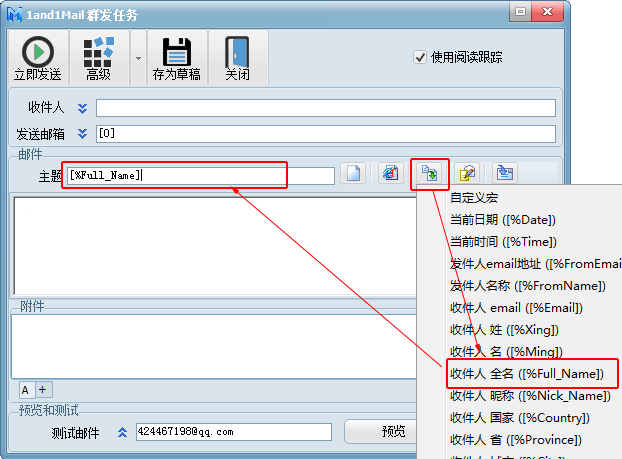Open the insert macro icon menu
Screen dimensions: 622x459
[429, 173]
